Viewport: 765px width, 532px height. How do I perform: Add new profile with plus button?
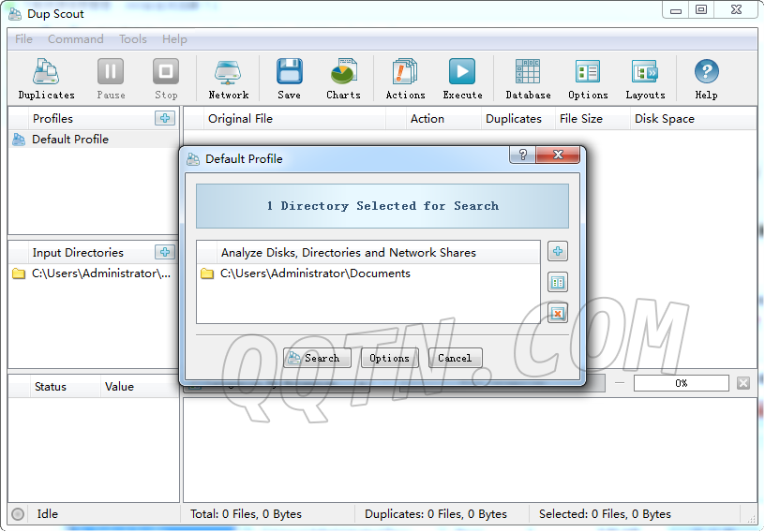[x=165, y=118]
